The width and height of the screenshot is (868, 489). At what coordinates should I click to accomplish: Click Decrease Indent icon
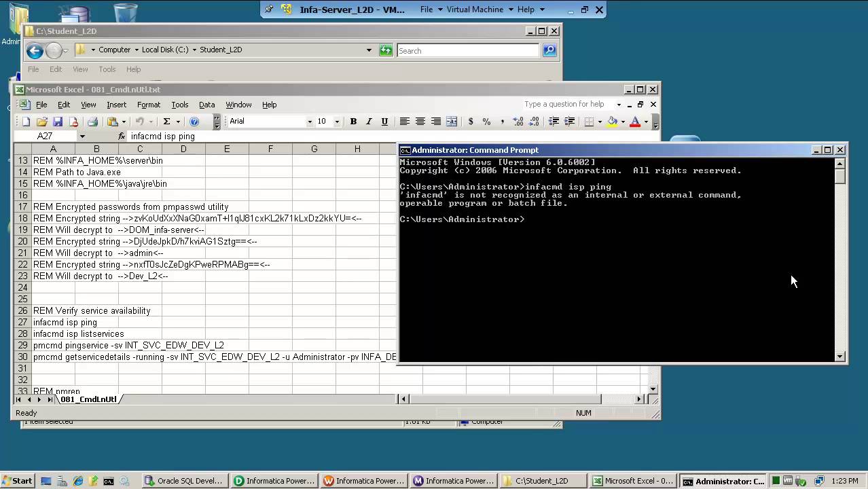(x=554, y=122)
